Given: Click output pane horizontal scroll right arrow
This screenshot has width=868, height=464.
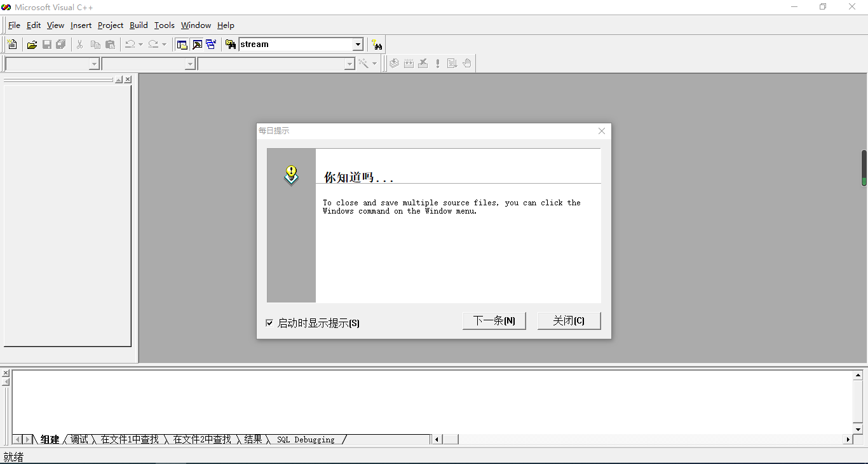Looking at the screenshot, I should point(848,439).
